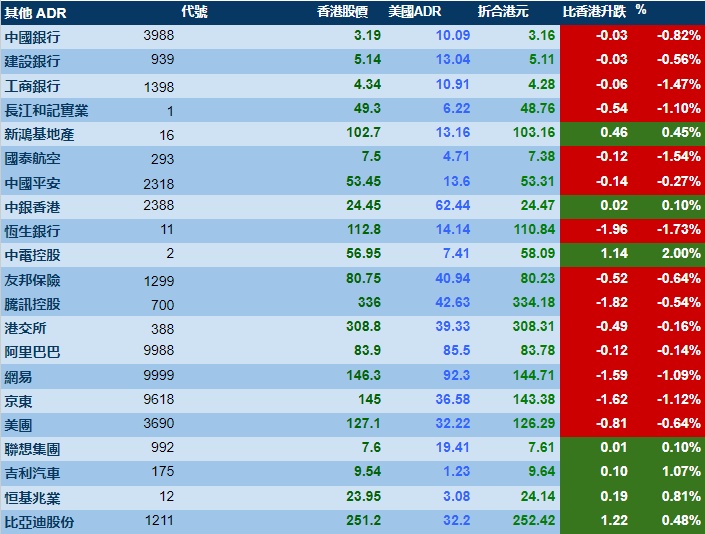
Task: Click stock code 9999
Action: click(159, 375)
